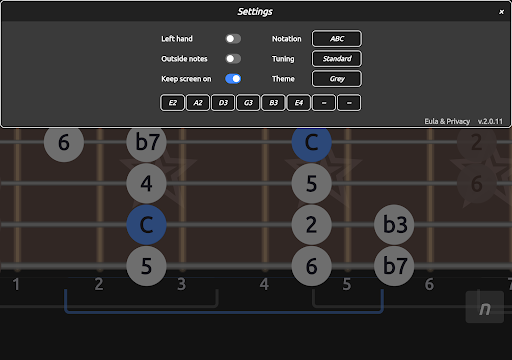Image resolution: width=512 pixels, height=360 pixels.
Task: Click the first empty string slot button
Action: (324, 103)
